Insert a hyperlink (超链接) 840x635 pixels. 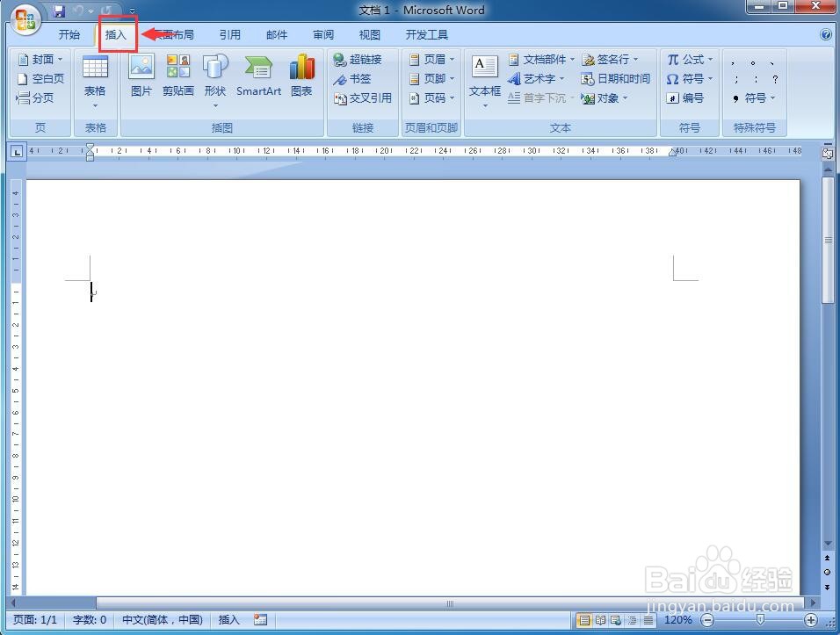(358, 59)
